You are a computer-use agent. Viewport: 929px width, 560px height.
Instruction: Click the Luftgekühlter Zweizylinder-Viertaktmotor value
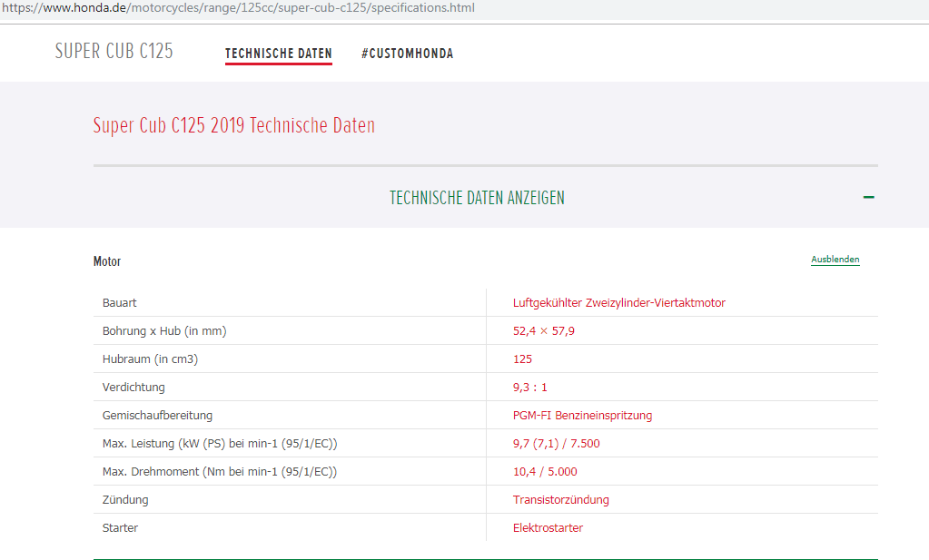(x=618, y=302)
